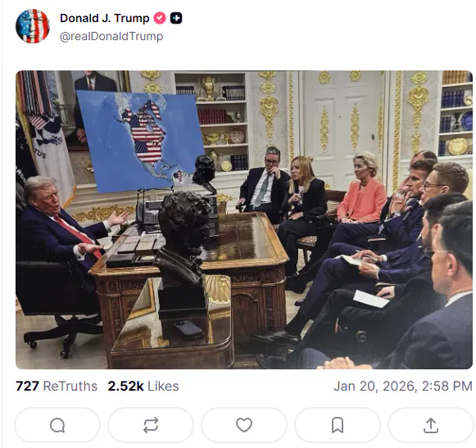Open the share upload arrow icon
Screen dimensions: 476x448
click(x=431, y=425)
